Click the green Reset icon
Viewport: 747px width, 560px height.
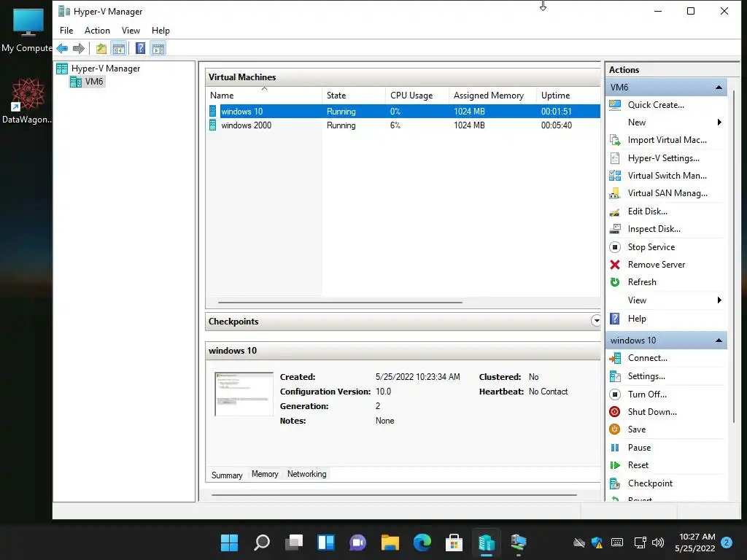pyautogui.click(x=615, y=465)
